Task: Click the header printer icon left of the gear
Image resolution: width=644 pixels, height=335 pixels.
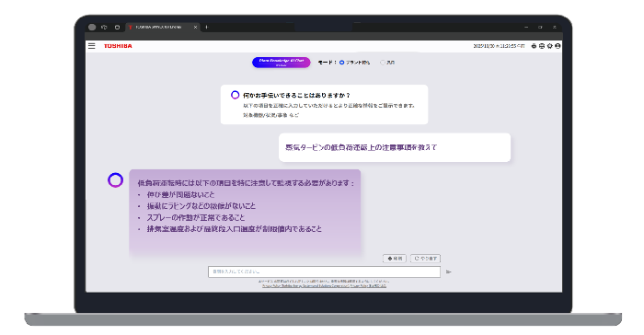Action: [x=542, y=46]
